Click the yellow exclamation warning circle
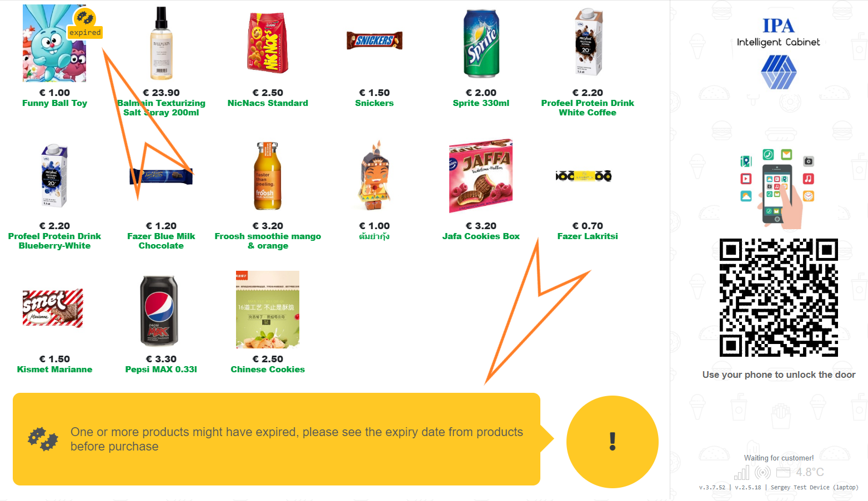The height and width of the screenshot is (501, 868). point(611,441)
